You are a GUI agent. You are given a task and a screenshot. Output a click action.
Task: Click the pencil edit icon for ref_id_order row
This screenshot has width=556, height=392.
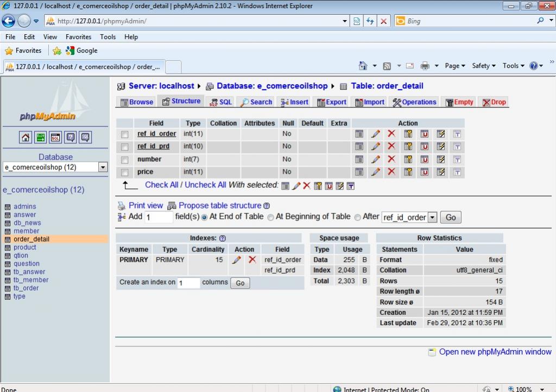(375, 134)
